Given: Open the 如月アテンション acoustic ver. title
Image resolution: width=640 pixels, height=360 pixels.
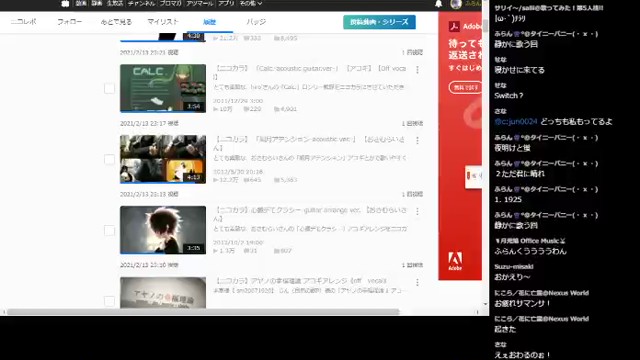Looking at the screenshot, I should 309,143.
